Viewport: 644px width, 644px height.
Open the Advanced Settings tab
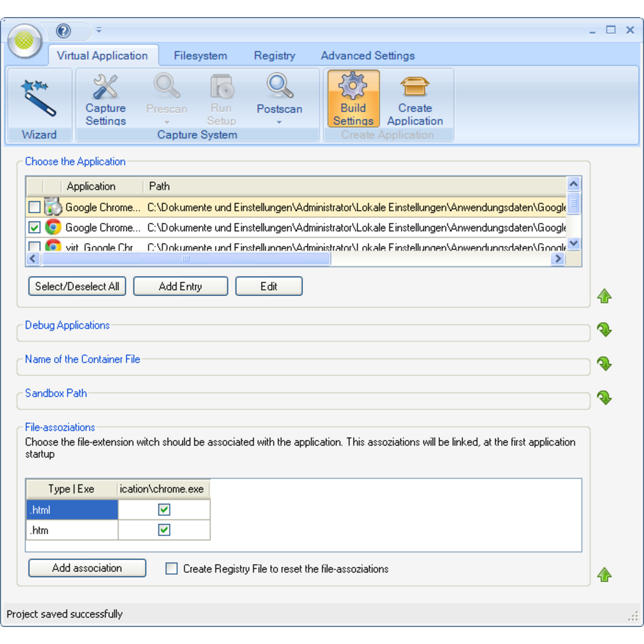[x=368, y=55]
